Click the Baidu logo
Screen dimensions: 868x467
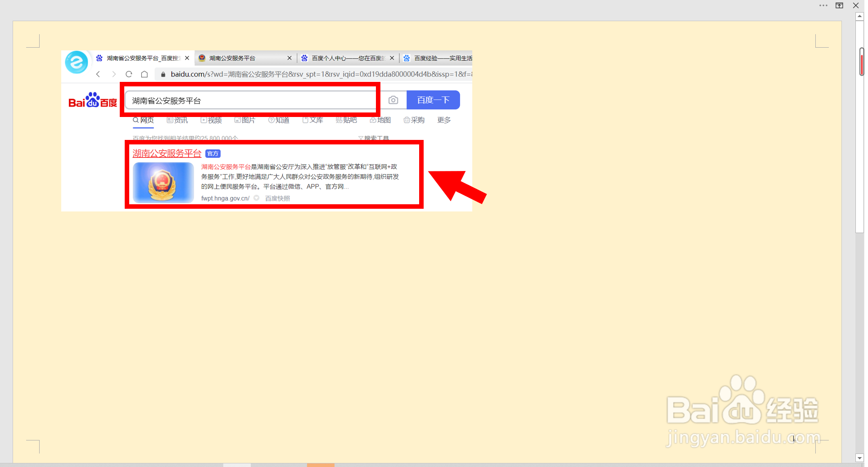coord(93,100)
